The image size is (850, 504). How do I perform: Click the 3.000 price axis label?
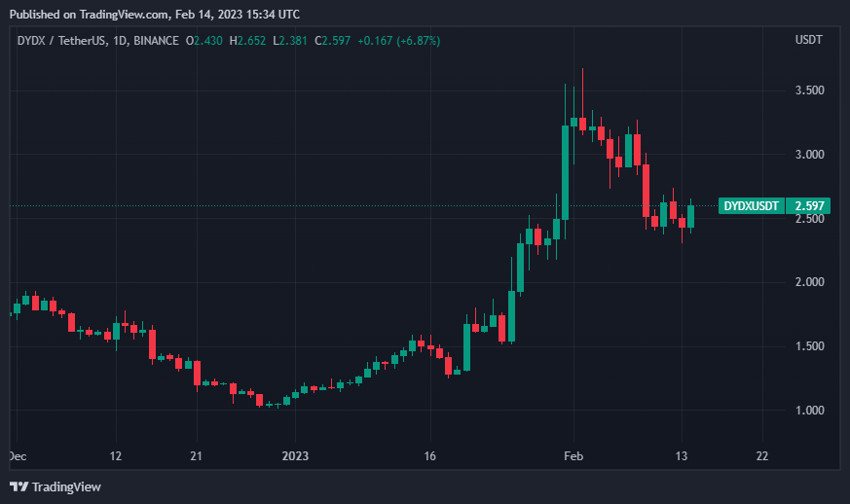pyautogui.click(x=809, y=155)
